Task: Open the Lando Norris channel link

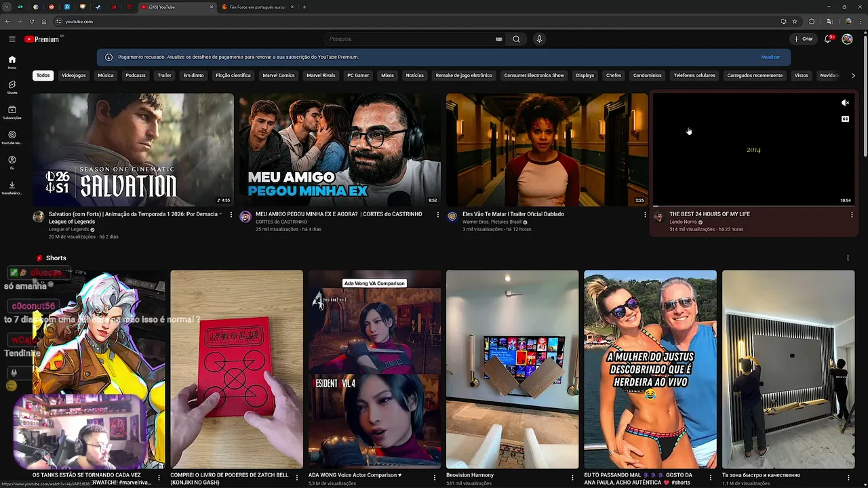Action: (x=684, y=222)
